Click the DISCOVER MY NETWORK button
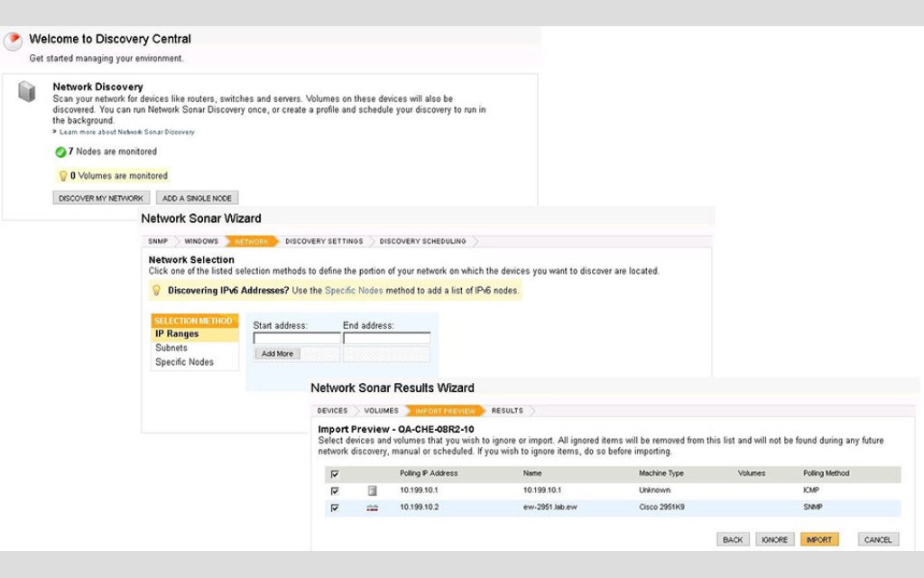The image size is (924, 578). click(x=100, y=198)
